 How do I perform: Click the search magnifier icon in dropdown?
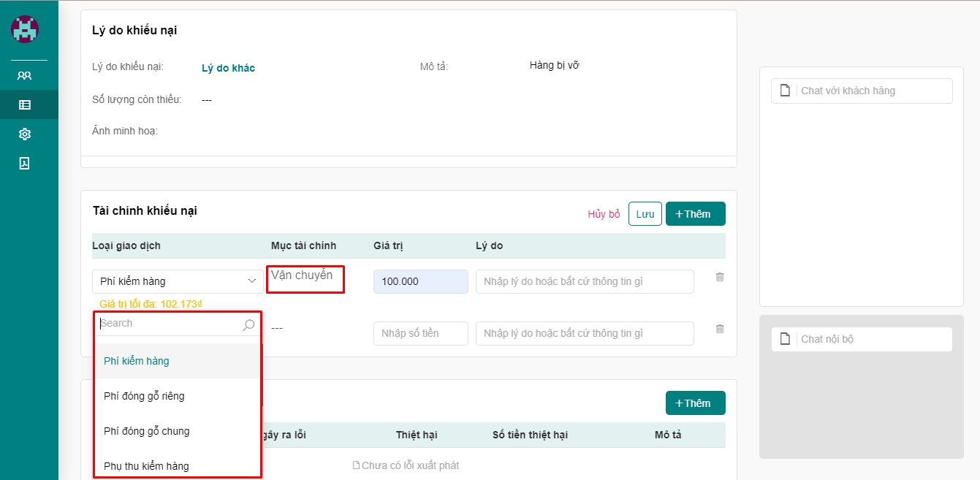tap(248, 325)
